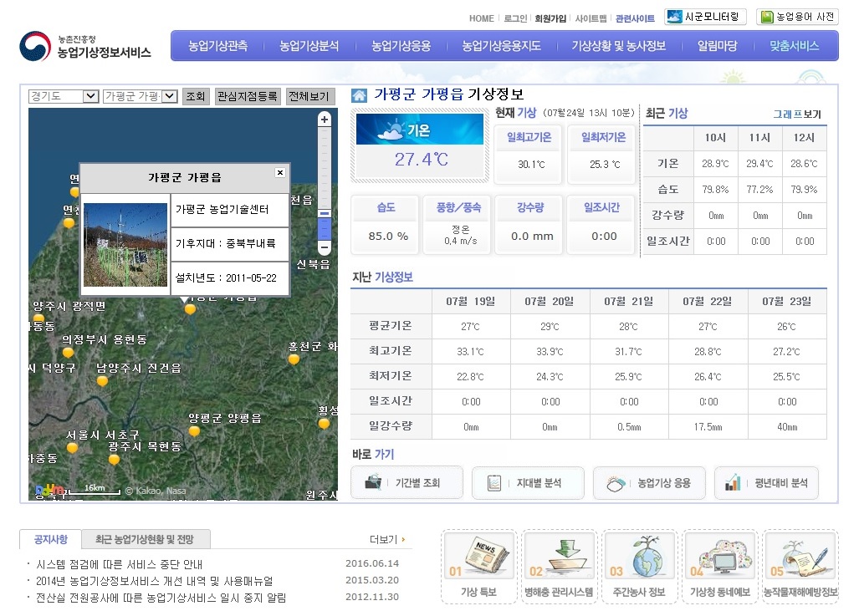This screenshot has height=616, width=859.
Task: Click 회원가입 link
Action: point(550,18)
